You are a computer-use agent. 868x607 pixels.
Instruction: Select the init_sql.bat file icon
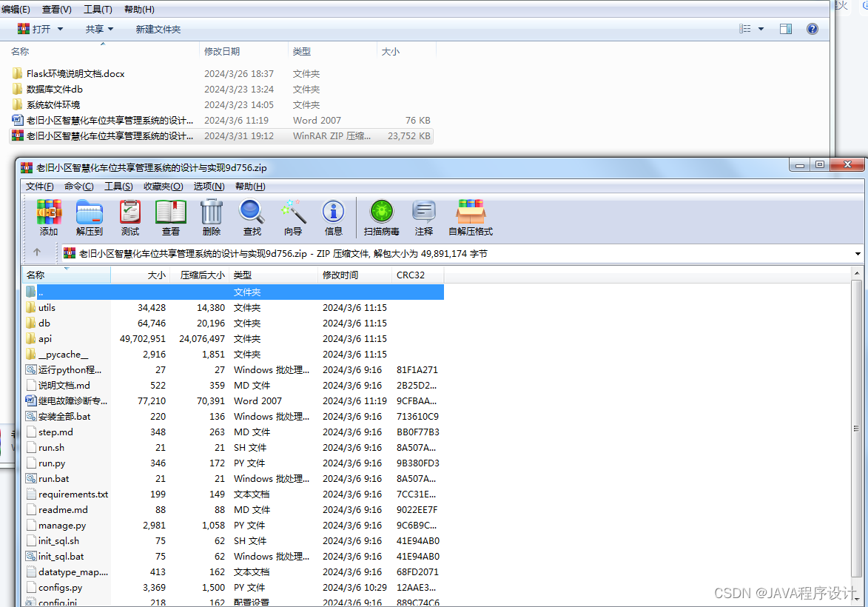(x=31, y=556)
